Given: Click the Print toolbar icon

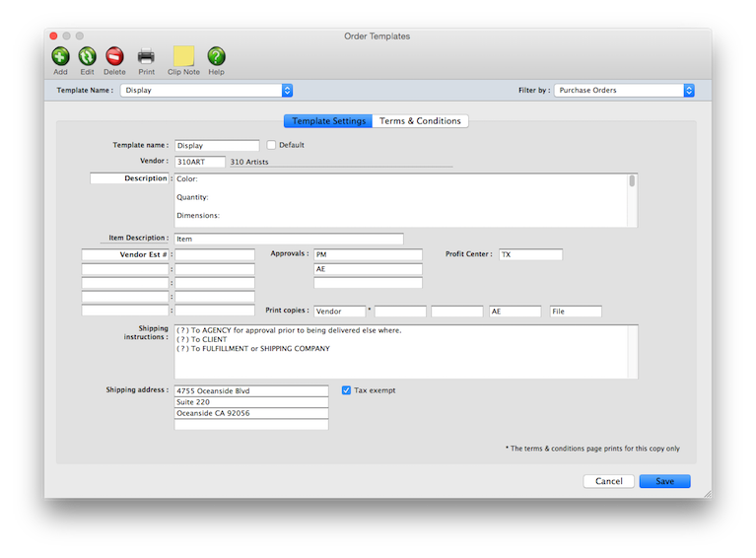Looking at the screenshot, I should (x=146, y=56).
